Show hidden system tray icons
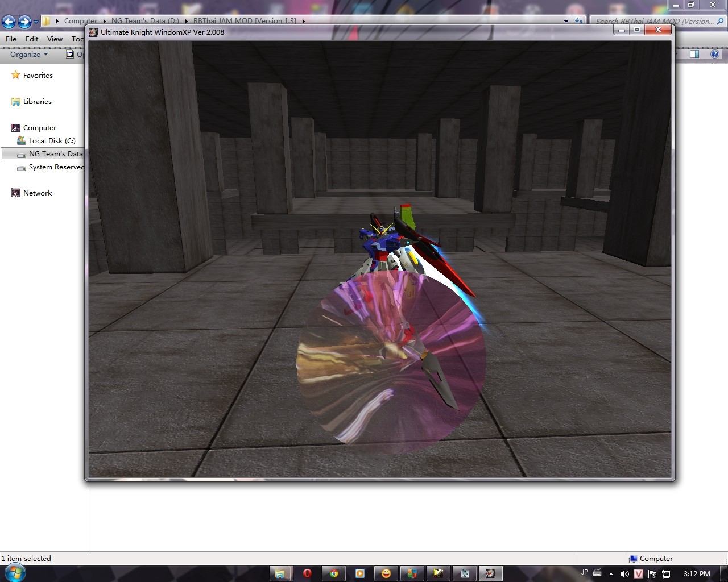 pos(611,574)
